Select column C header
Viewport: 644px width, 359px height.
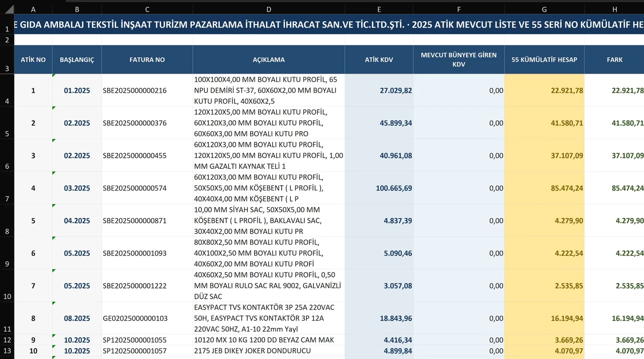pos(147,9)
